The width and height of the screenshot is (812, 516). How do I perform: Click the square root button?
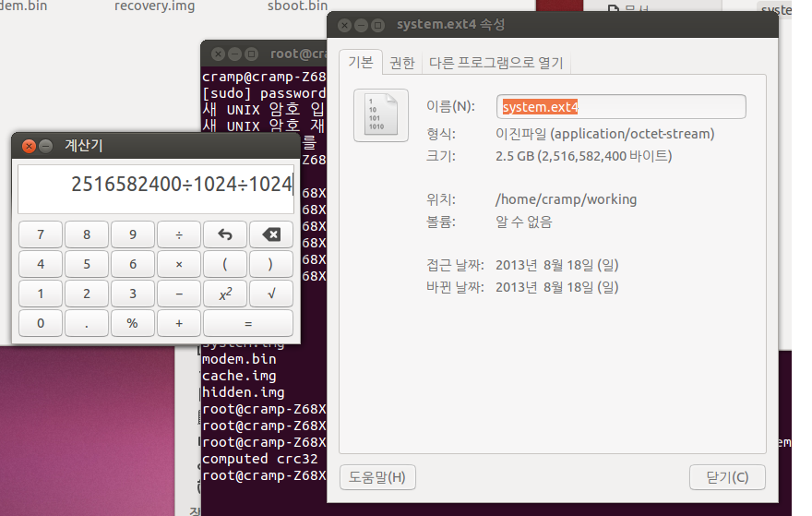coord(271,294)
